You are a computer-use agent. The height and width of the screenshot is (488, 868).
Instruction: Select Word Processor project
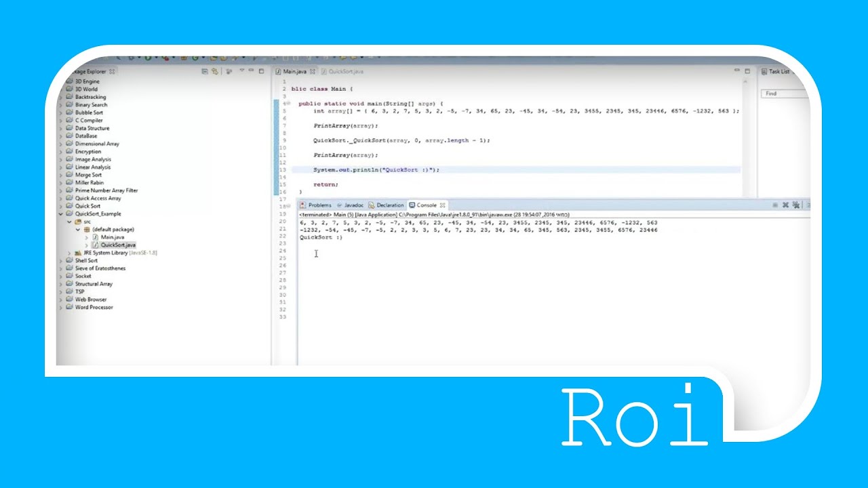point(94,307)
